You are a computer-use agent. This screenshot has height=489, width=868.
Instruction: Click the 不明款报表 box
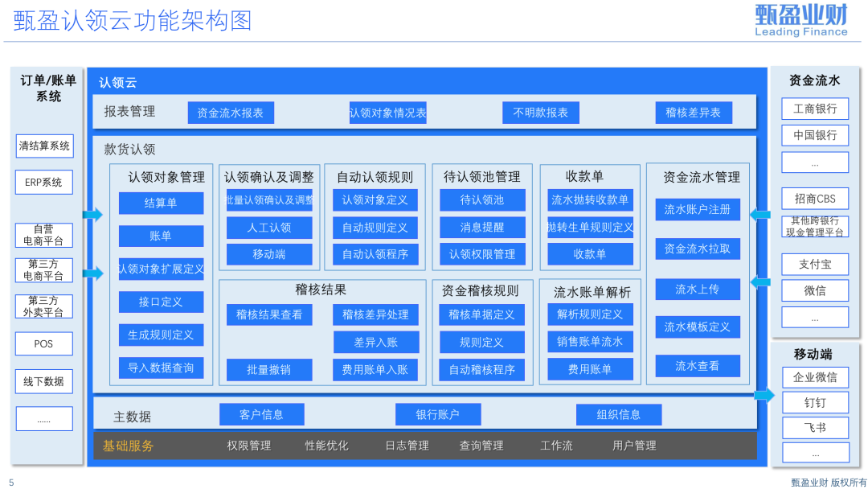point(540,113)
